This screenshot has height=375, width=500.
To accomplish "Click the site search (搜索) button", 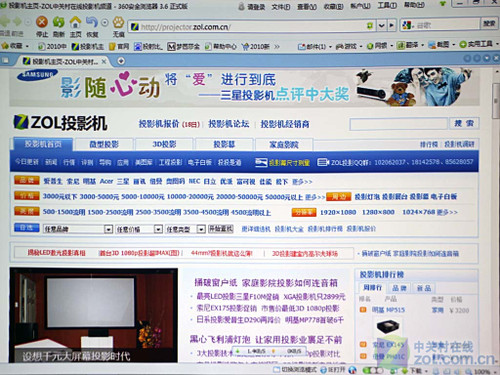I will click(x=464, y=123).
